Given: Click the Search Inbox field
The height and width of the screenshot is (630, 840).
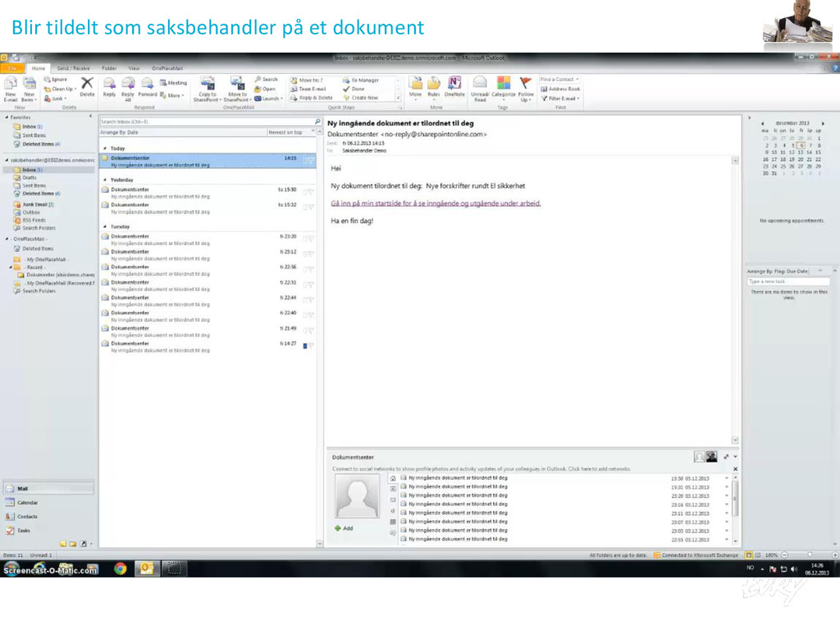Looking at the screenshot, I should 207,121.
